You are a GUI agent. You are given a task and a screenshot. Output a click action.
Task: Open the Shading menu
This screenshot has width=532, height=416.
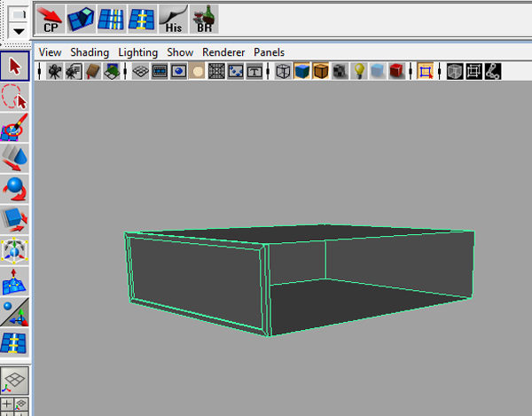90,52
